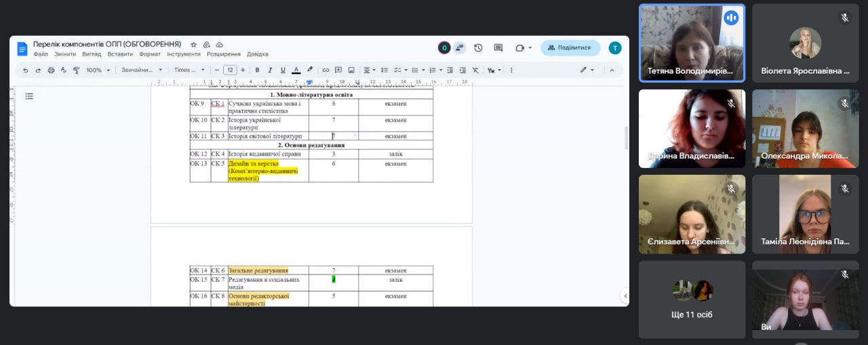Click the insert link icon

325,70
